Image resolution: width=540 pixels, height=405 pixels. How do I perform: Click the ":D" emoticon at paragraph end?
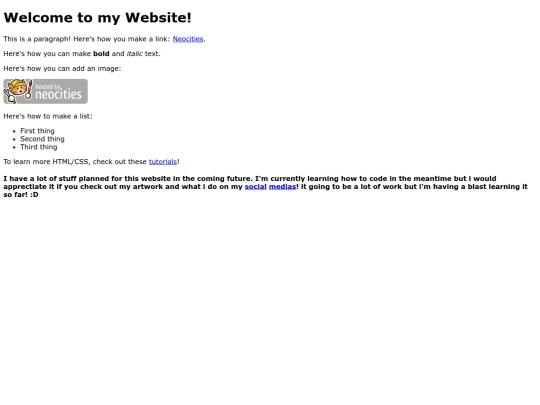click(x=34, y=195)
